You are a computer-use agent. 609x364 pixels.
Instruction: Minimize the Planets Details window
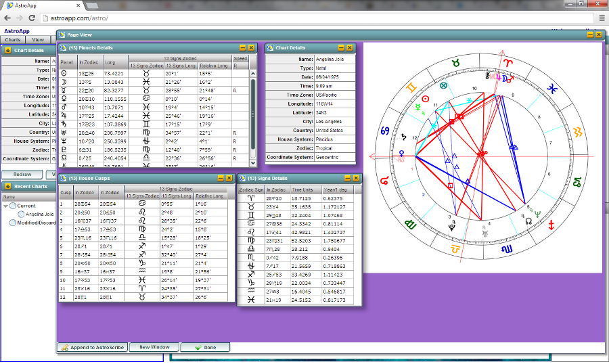point(243,48)
